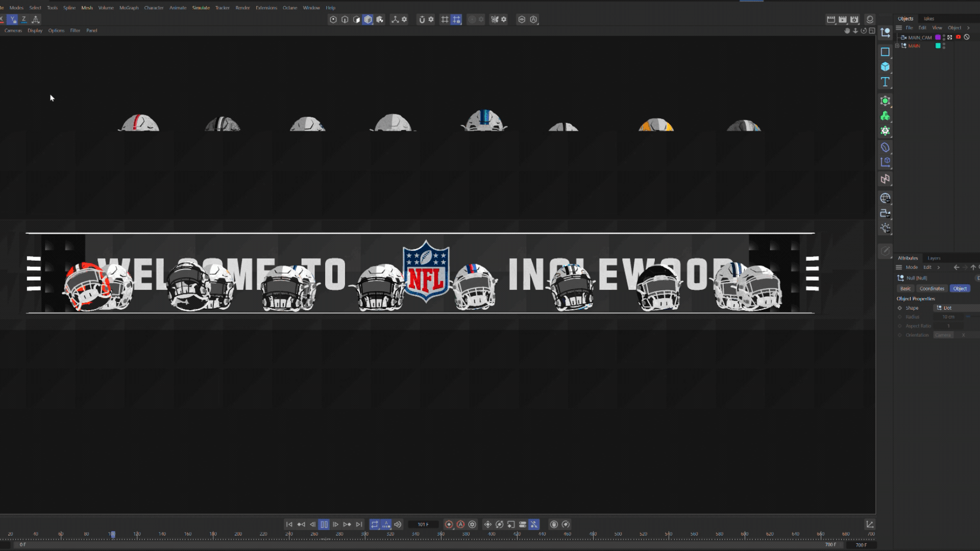
Task: Toggle timeline sound playback
Action: pyautogui.click(x=398, y=524)
